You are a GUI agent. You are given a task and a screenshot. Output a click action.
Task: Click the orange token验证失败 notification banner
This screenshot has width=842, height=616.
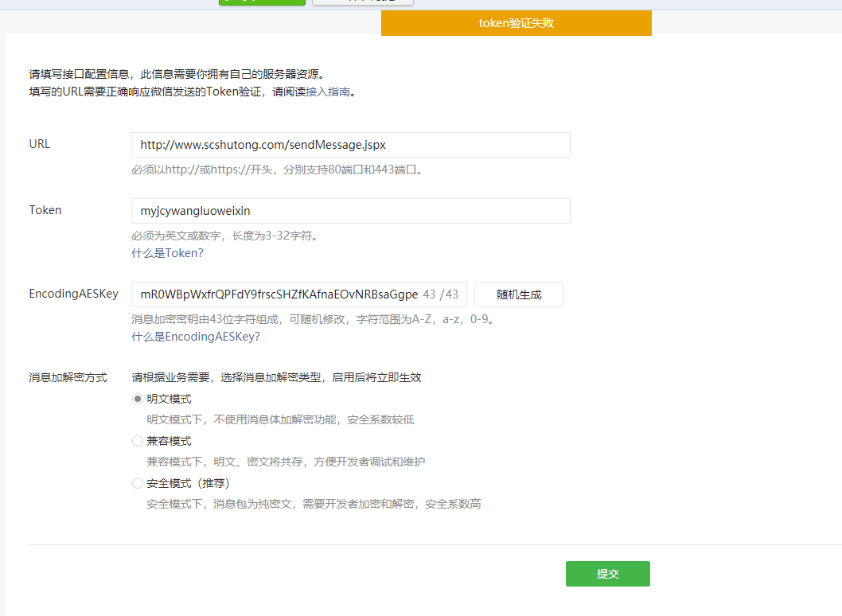[x=516, y=23]
